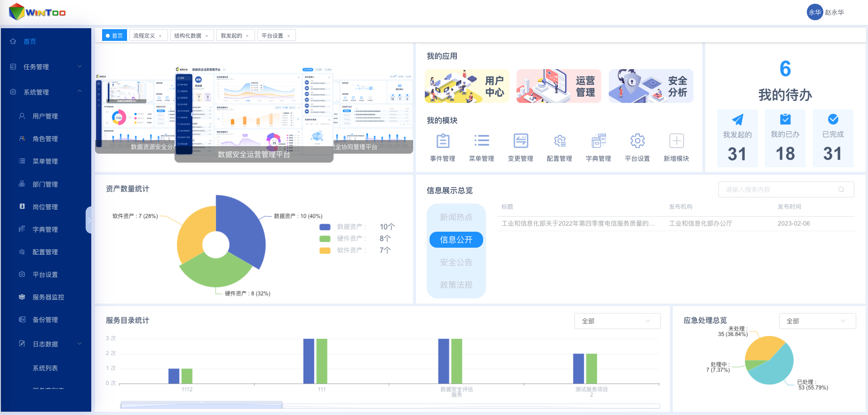Click the 新增模块 plus icon
Viewport: 868px width, 415px height.
(x=676, y=141)
